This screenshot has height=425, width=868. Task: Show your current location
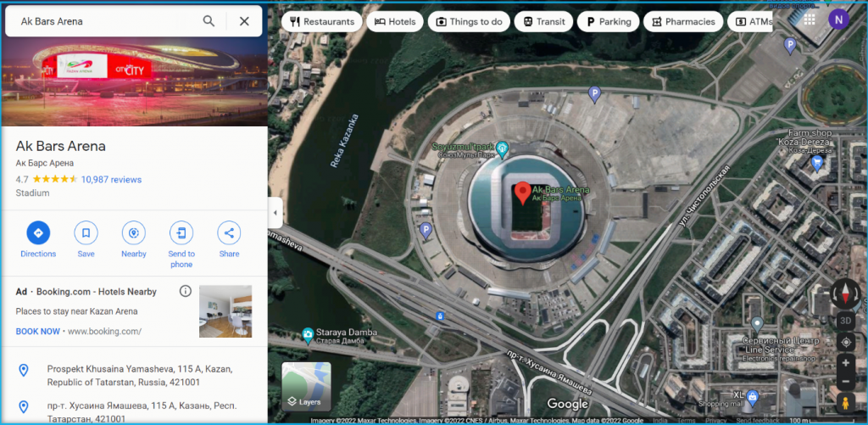click(845, 343)
